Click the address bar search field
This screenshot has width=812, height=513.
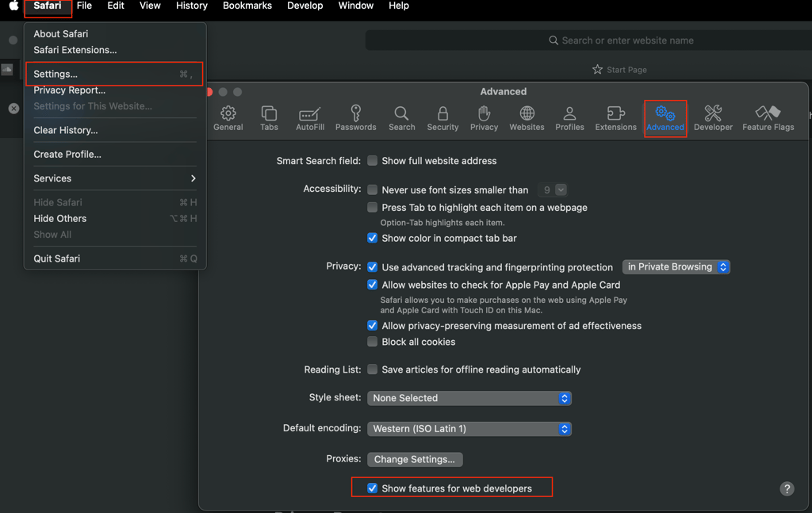588,40
